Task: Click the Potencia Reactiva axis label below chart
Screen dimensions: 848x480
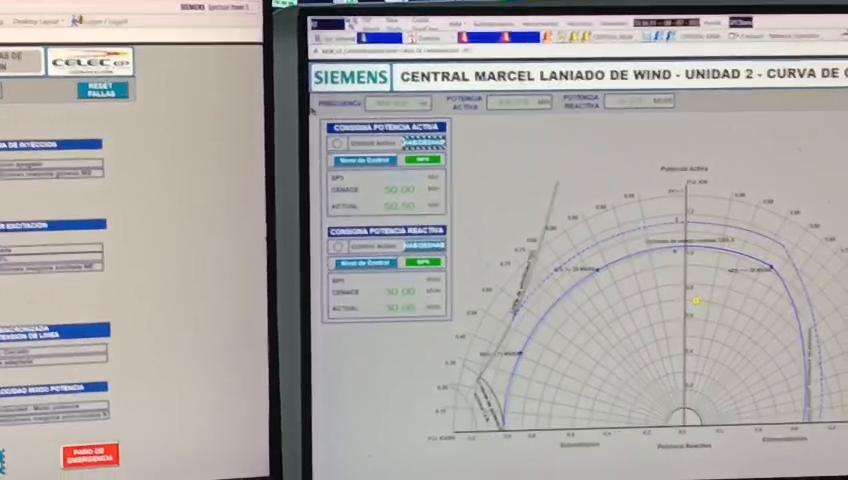Action: click(684, 446)
